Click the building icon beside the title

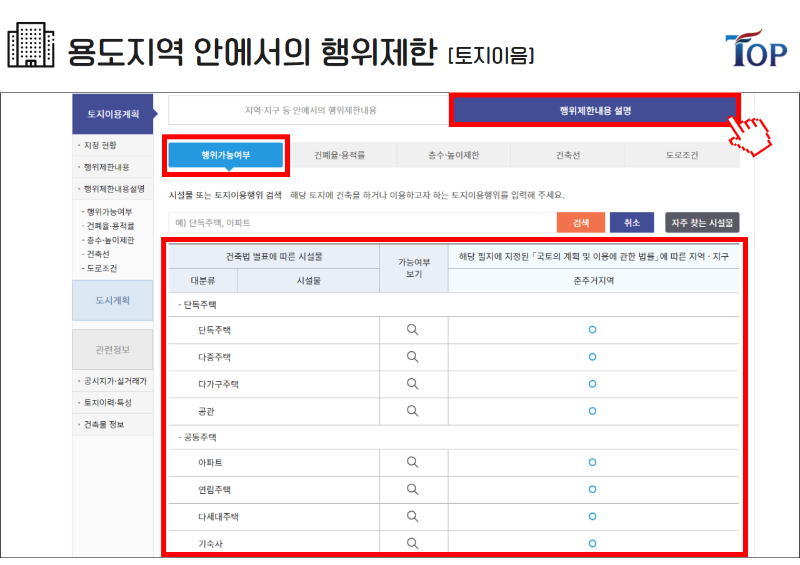coord(31,45)
